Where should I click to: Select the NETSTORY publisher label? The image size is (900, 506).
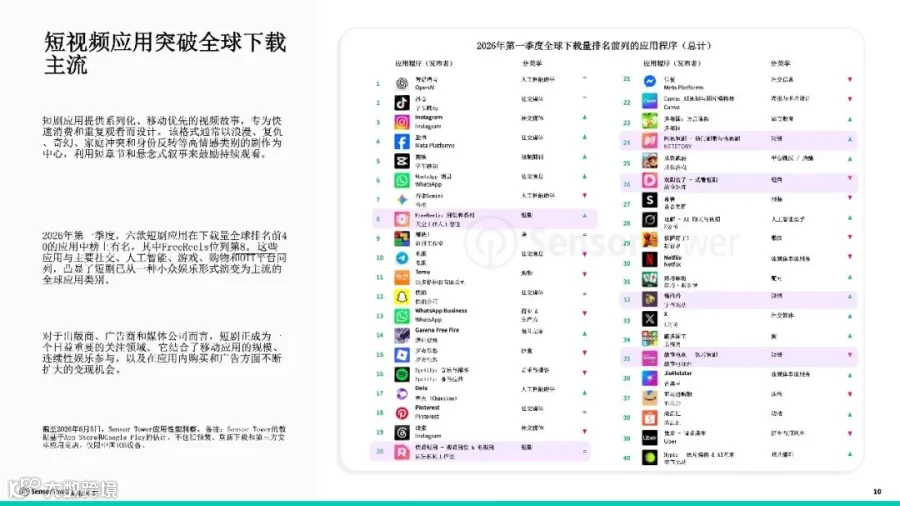tap(677, 146)
